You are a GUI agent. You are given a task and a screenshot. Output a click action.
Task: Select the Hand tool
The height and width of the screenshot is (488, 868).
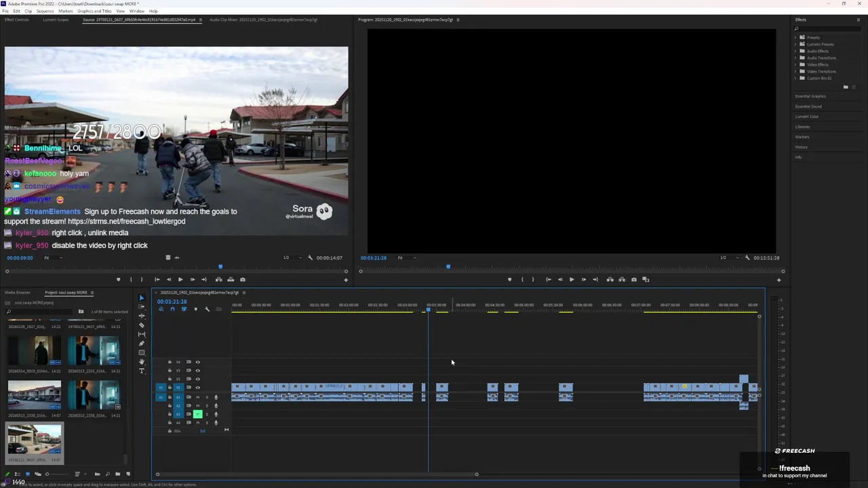coord(142,362)
